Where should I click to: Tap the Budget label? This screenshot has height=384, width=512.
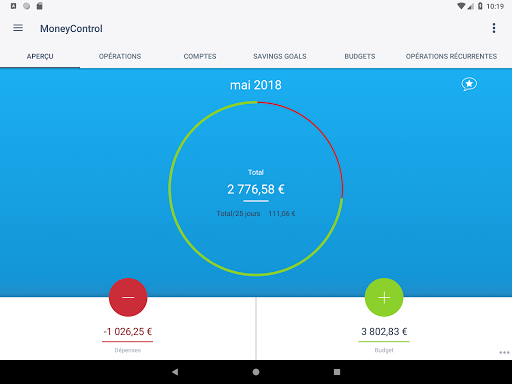click(x=384, y=350)
